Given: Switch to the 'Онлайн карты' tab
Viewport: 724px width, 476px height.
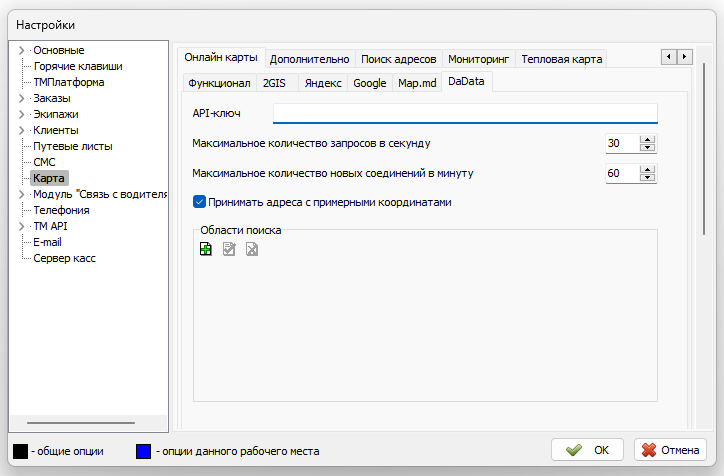Looking at the screenshot, I should pos(221,58).
